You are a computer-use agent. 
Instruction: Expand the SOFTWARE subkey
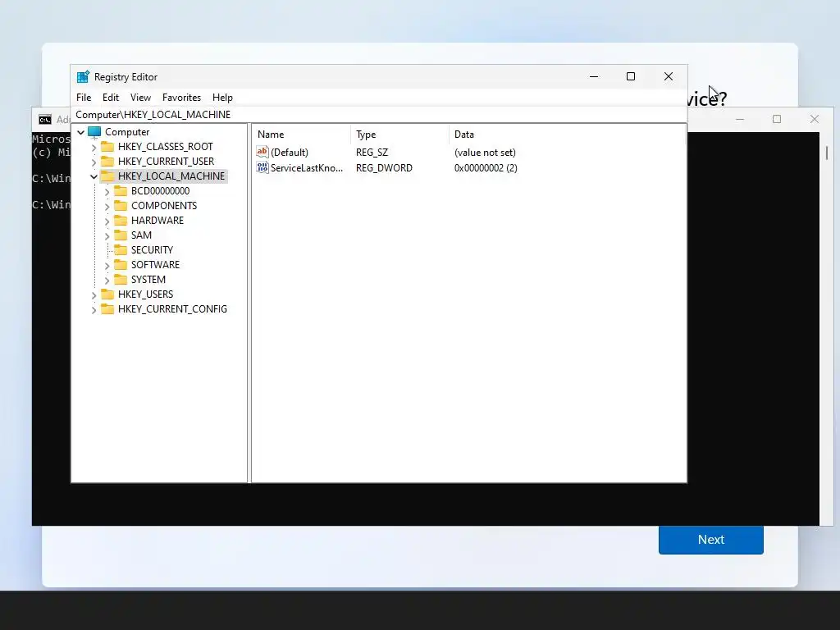(107, 265)
